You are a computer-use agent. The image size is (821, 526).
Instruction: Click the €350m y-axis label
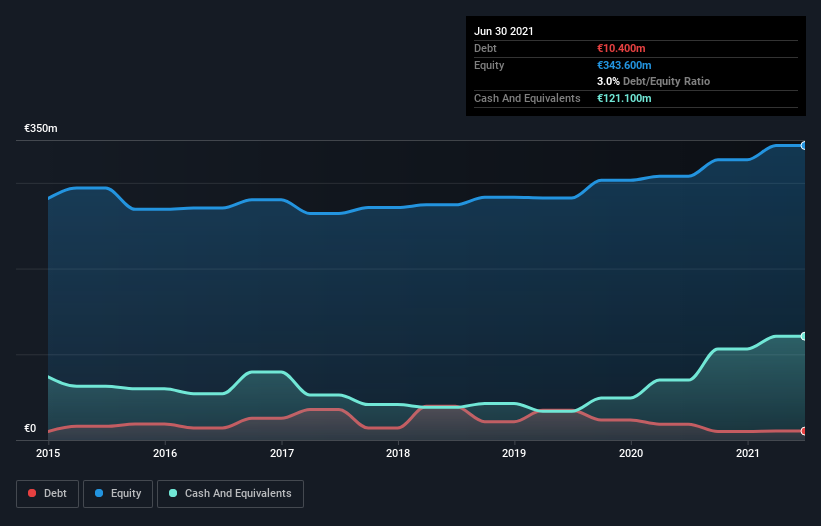(x=41, y=128)
